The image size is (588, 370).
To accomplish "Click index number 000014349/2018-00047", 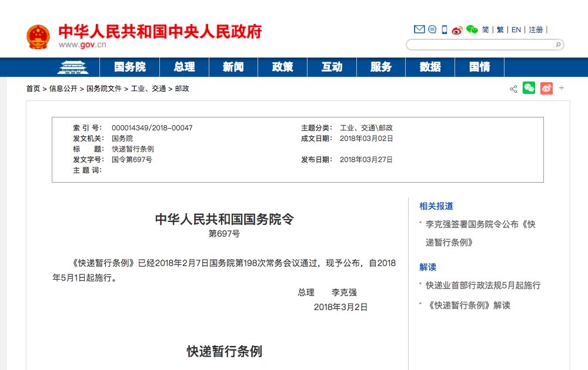I will tap(152, 127).
